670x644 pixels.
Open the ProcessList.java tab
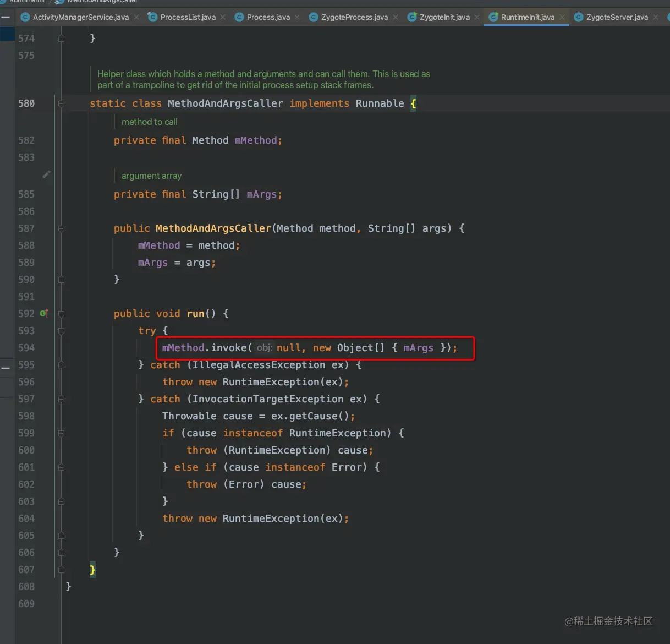tap(188, 17)
